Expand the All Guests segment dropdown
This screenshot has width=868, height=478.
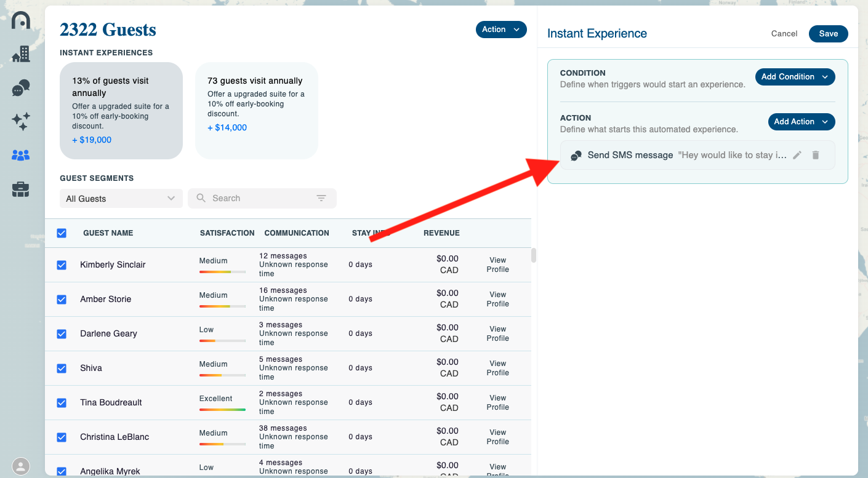121,199
